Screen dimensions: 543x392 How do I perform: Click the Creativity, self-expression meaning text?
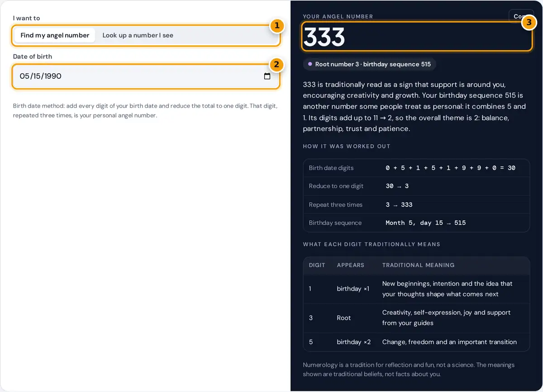(x=446, y=318)
